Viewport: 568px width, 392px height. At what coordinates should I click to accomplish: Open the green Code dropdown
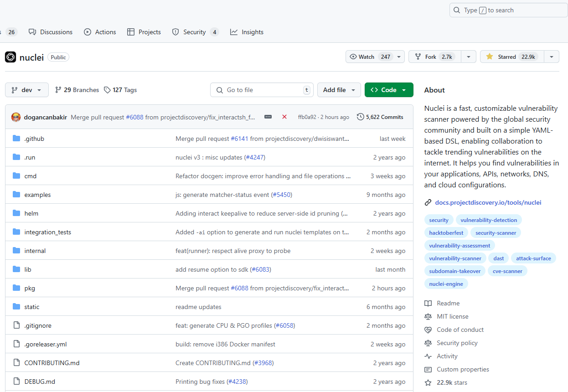coord(389,90)
